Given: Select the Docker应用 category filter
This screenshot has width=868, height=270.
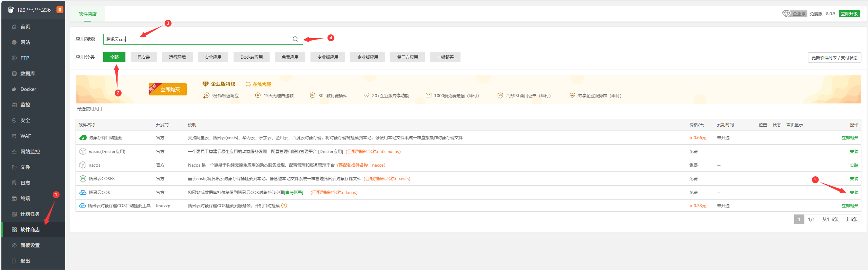Looking at the screenshot, I should tap(252, 57).
